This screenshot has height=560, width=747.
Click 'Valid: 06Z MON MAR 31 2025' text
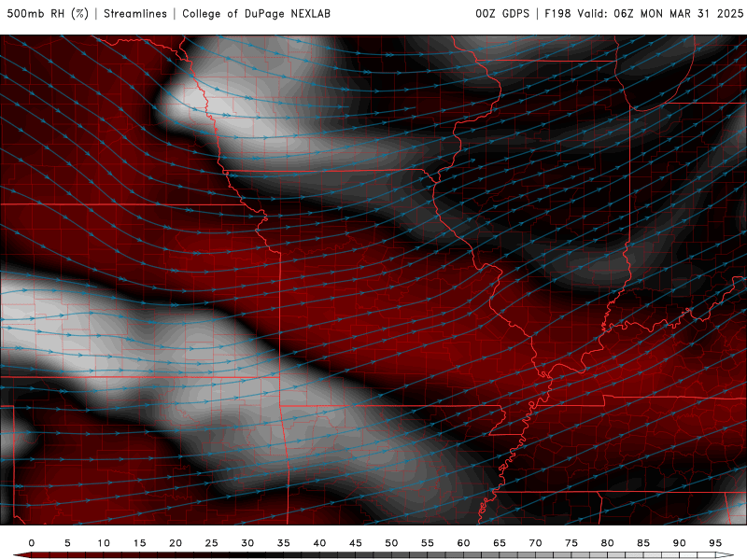tap(660, 14)
